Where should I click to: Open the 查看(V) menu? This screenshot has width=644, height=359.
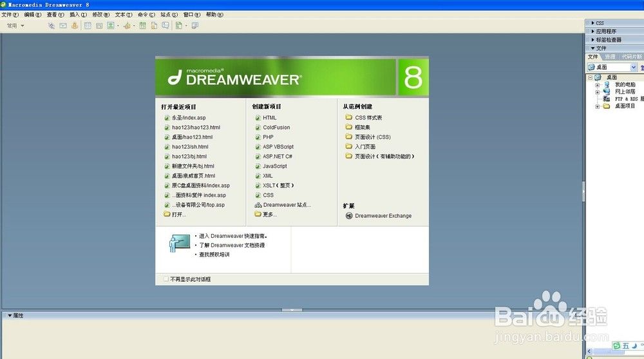coord(55,14)
